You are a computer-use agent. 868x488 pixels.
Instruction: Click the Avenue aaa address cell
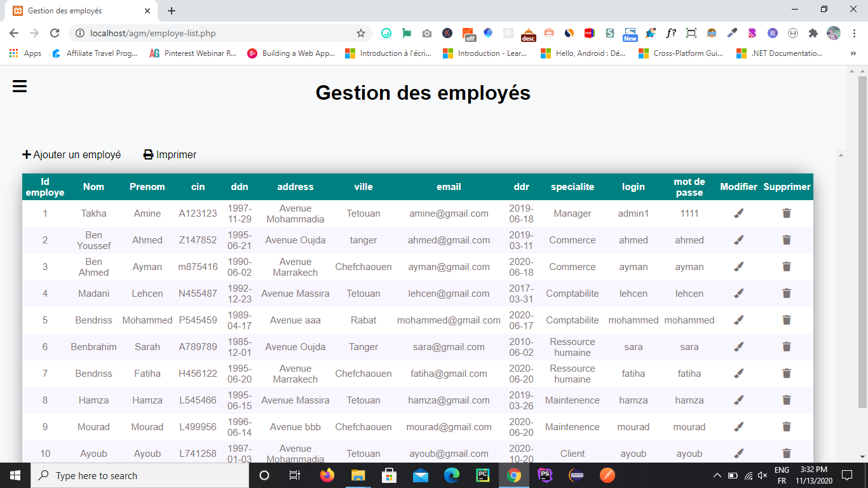[x=295, y=320]
